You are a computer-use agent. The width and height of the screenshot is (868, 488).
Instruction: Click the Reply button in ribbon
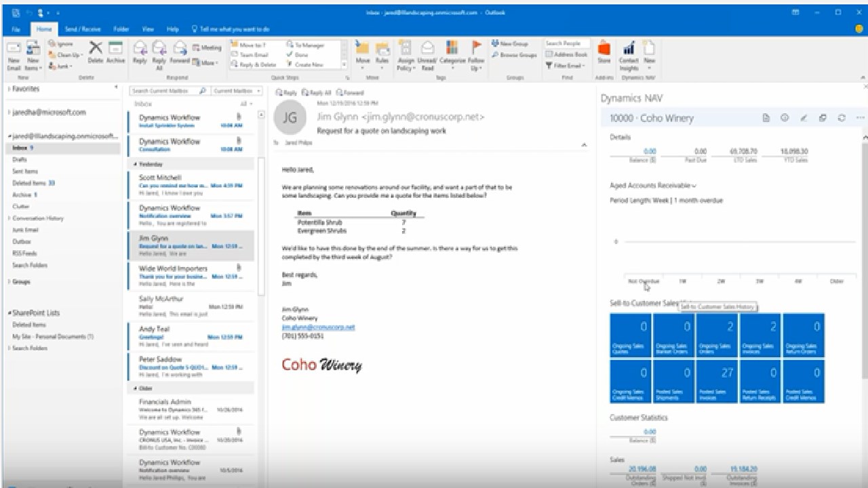point(140,52)
